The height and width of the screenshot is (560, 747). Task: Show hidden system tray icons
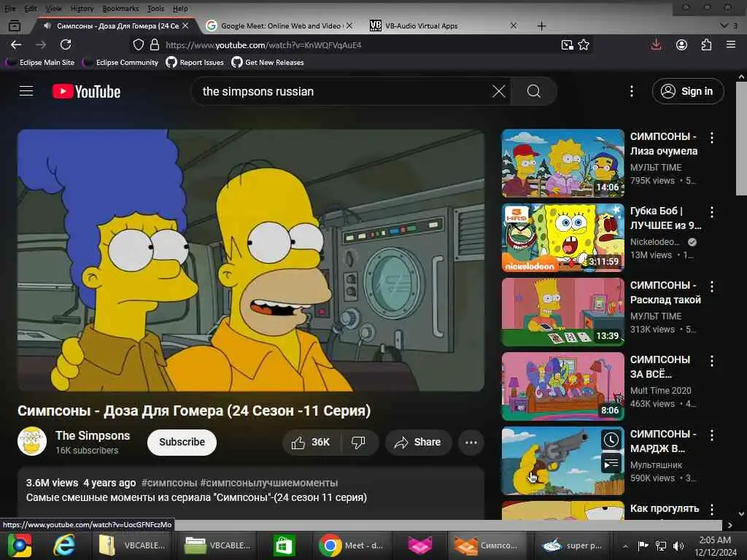coord(625,546)
